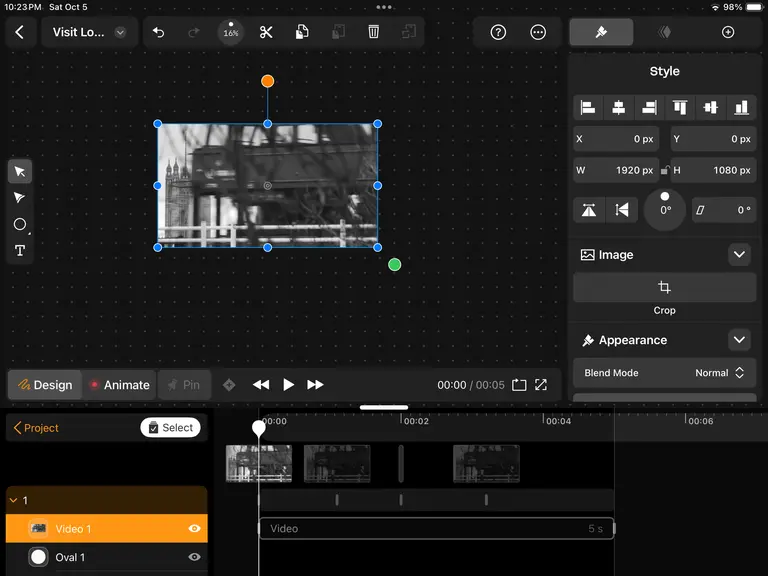Open the more options ellipsis menu
768x576 pixels.
[x=538, y=32]
